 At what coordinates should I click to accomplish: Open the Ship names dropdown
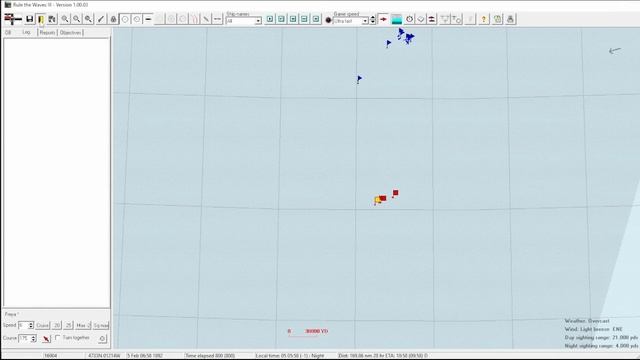pyautogui.click(x=258, y=21)
